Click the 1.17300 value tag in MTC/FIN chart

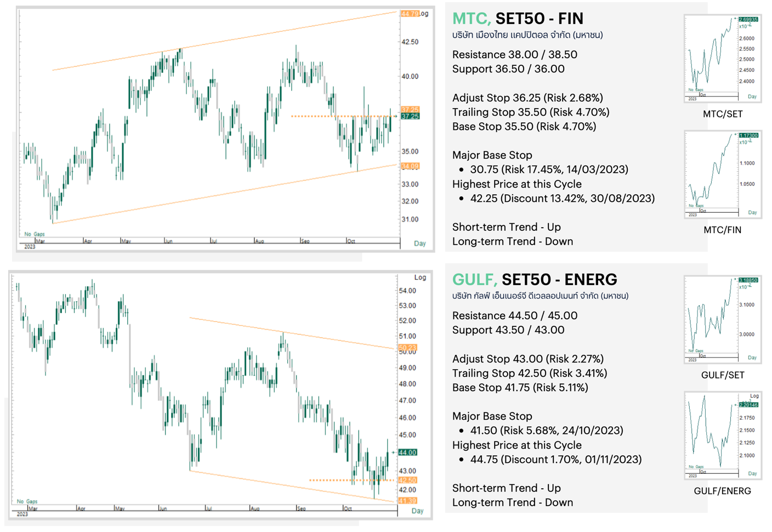point(748,135)
